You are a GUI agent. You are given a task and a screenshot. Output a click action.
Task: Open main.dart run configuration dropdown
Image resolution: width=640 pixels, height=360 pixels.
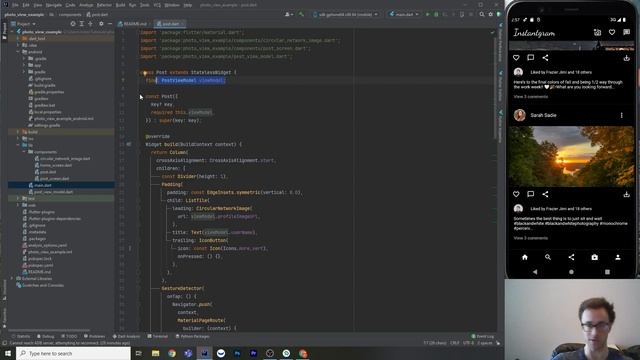404,14
